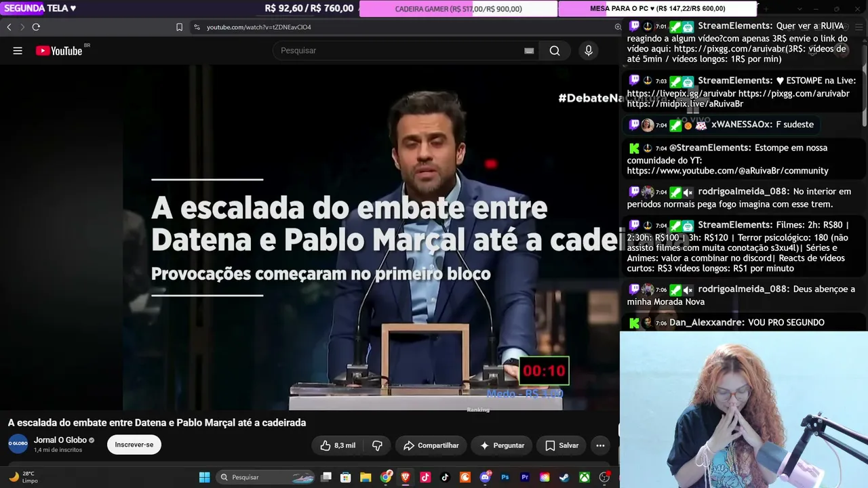
Task: Open File Explorer from the taskbar
Action: [366, 477]
